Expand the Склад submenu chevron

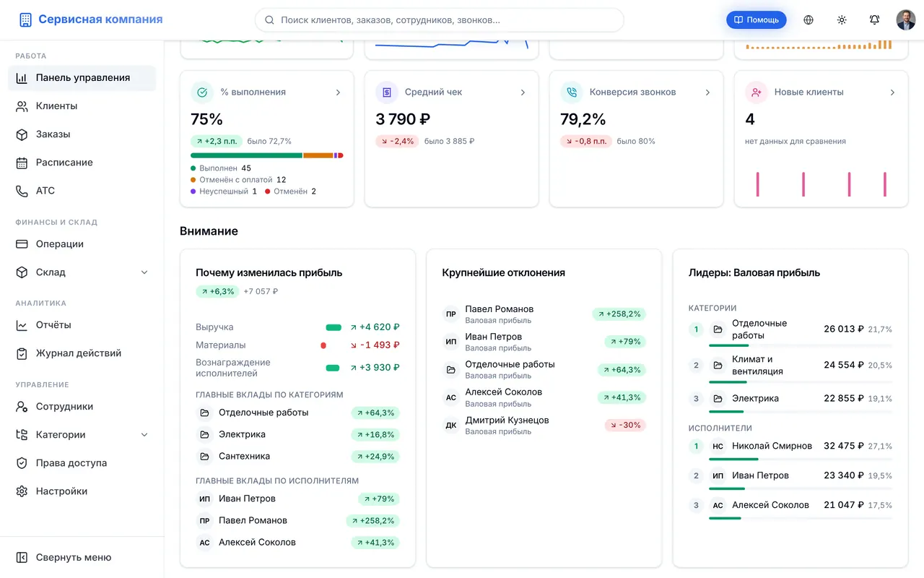pyautogui.click(x=144, y=272)
